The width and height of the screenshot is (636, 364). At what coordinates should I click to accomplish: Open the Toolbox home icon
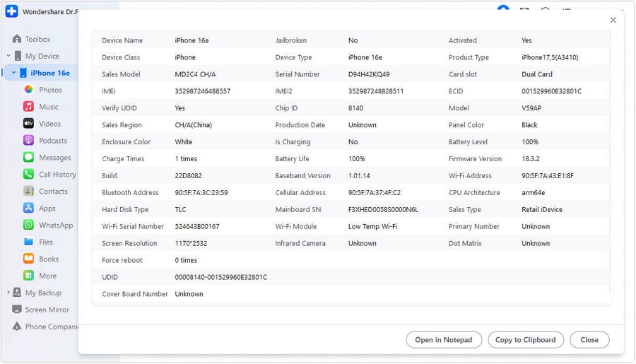[17, 39]
